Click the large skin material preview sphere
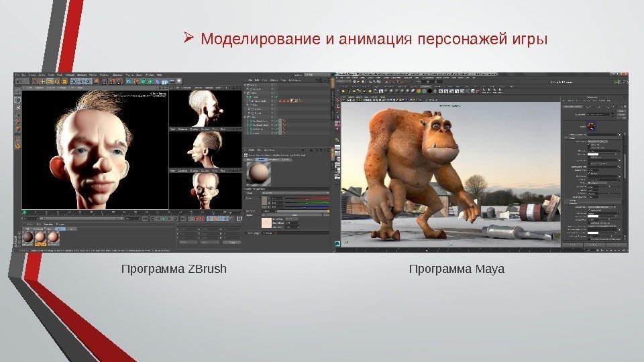This screenshot has width=644, height=362. coord(259,174)
